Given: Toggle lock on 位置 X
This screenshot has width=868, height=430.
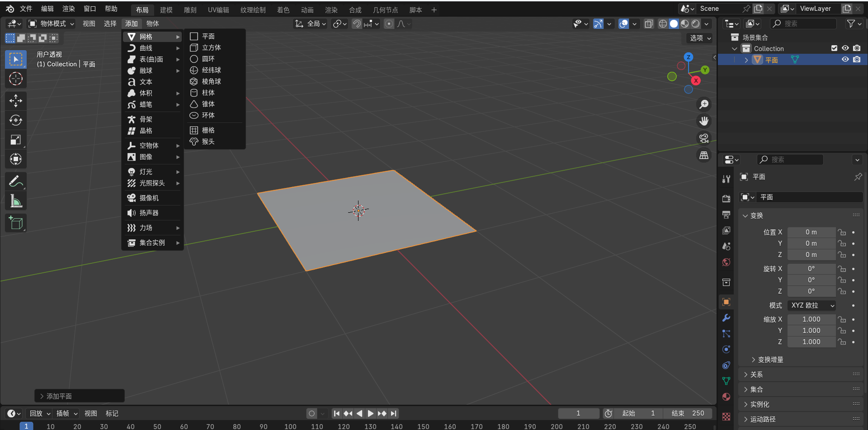Looking at the screenshot, I should click(841, 232).
